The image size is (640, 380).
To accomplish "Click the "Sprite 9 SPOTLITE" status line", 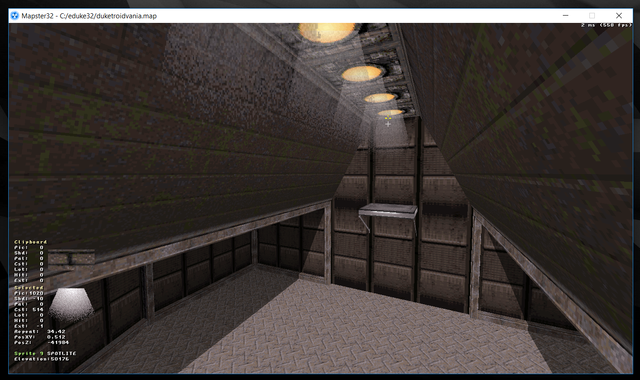I will [x=45, y=353].
